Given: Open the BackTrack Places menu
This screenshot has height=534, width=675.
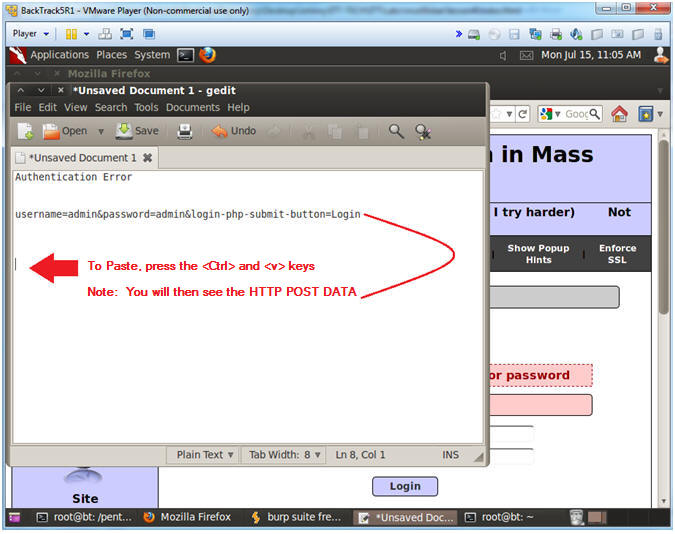Looking at the screenshot, I should [111, 55].
